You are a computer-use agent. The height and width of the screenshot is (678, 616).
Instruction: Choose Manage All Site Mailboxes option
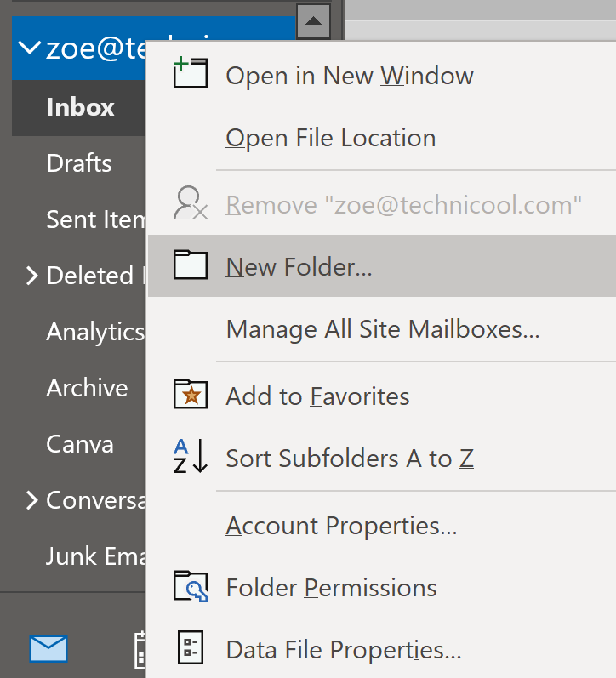point(382,328)
